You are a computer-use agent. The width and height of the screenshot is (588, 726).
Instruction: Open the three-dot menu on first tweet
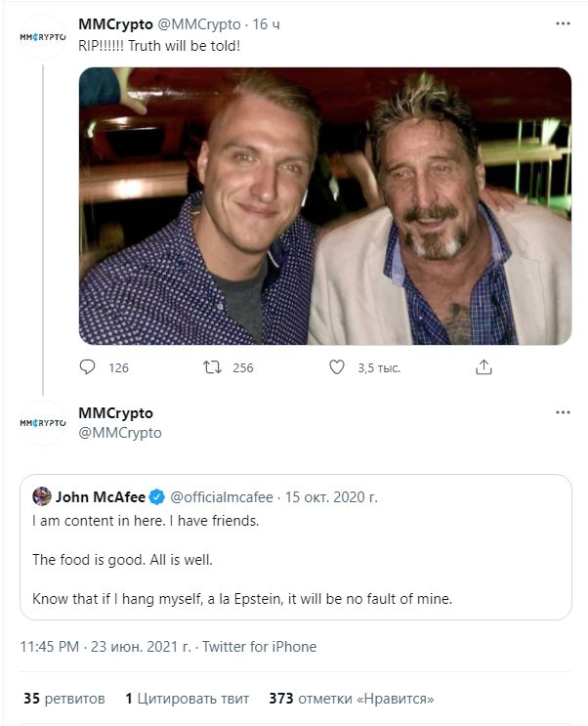pos(563,23)
